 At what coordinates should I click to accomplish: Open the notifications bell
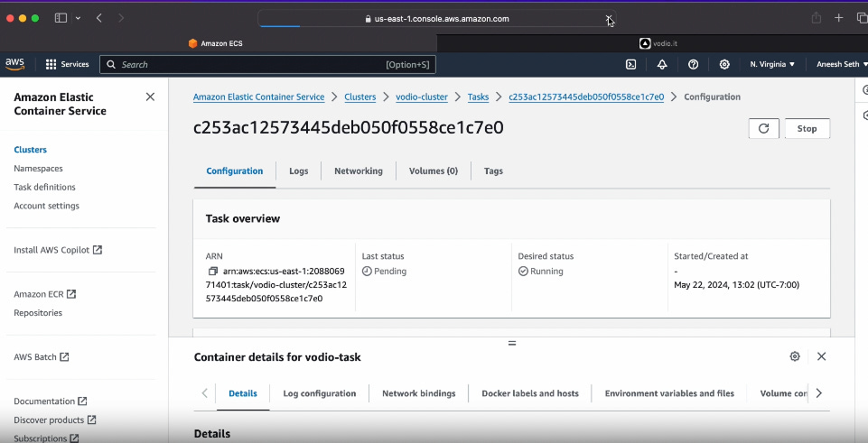(661, 64)
